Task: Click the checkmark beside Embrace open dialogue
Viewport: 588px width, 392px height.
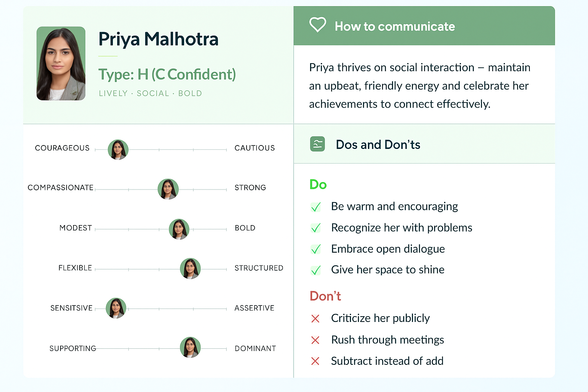Action: coord(316,249)
